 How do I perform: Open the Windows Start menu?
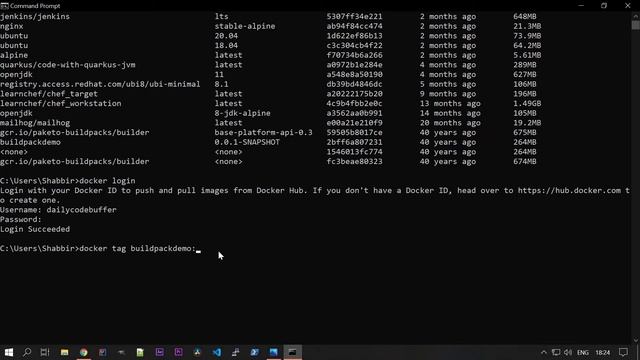coord(9,352)
